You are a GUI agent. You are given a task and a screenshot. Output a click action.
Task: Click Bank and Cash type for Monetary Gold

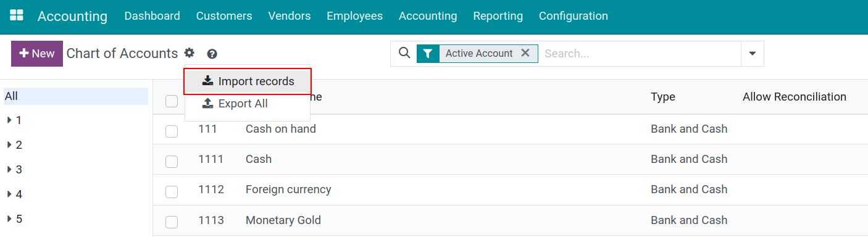(689, 220)
